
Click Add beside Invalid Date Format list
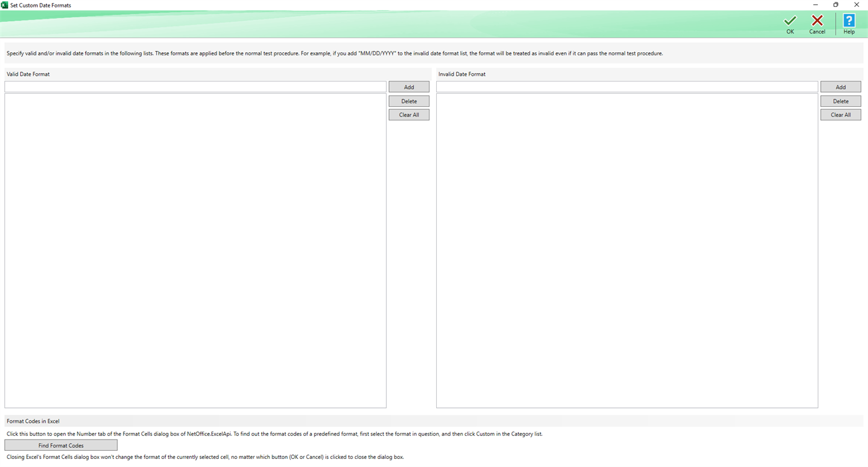840,86
